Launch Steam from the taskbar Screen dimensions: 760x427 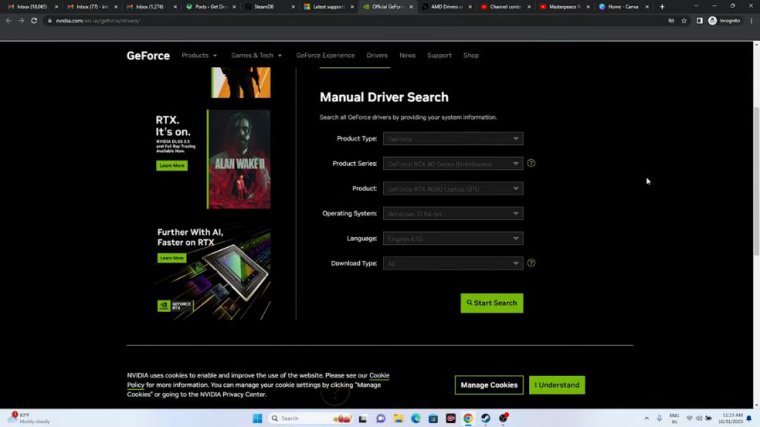(x=485, y=418)
